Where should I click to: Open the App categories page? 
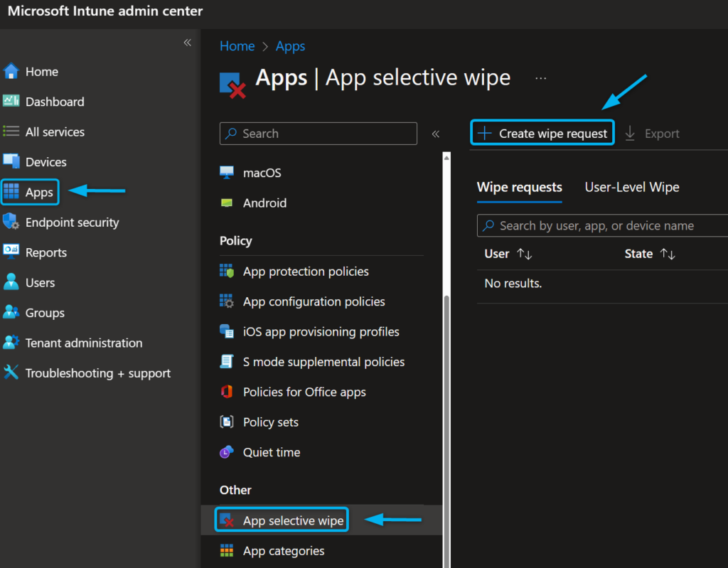pyautogui.click(x=283, y=550)
